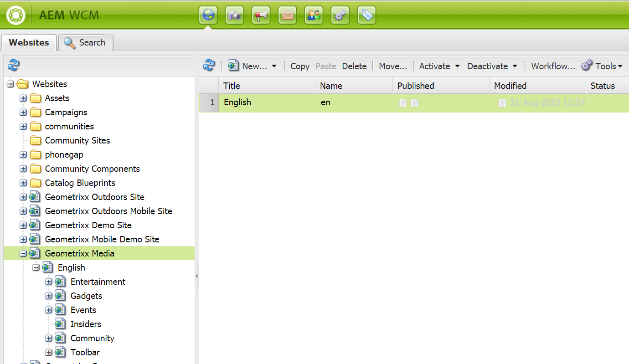Click the Geometrixx Mobile Demo Site icon

35,240
